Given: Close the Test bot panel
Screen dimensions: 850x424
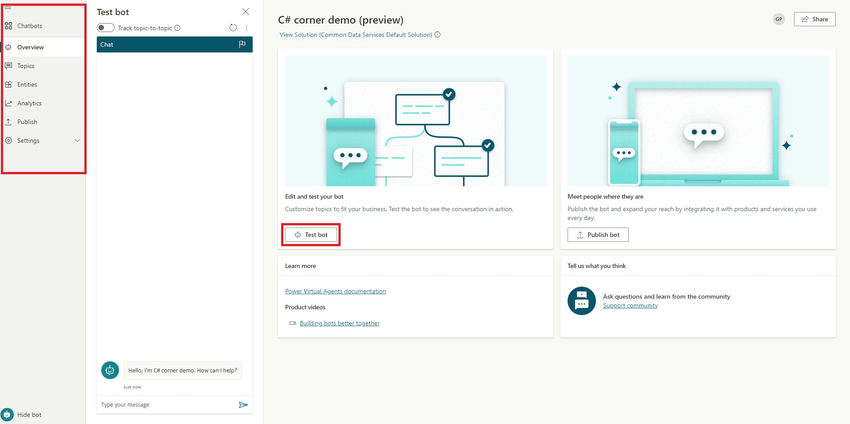Looking at the screenshot, I should (246, 11).
